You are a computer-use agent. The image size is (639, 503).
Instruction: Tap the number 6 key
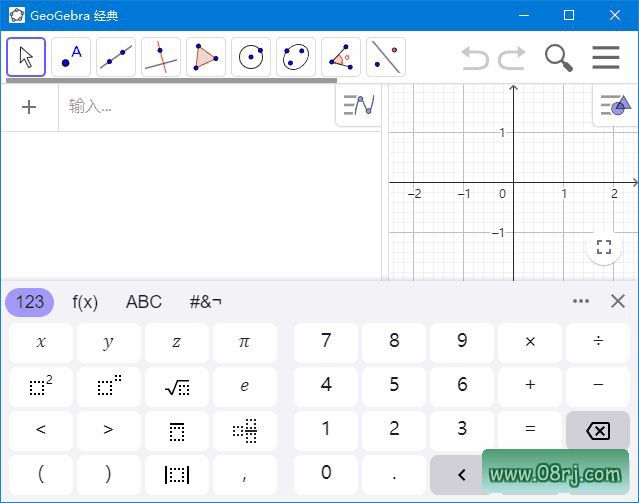point(462,386)
